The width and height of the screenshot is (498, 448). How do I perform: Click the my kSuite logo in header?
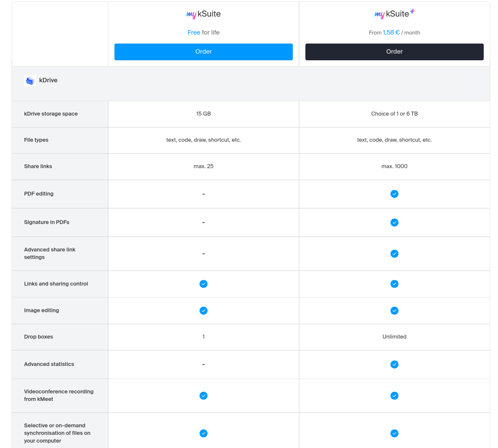click(x=203, y=15)
